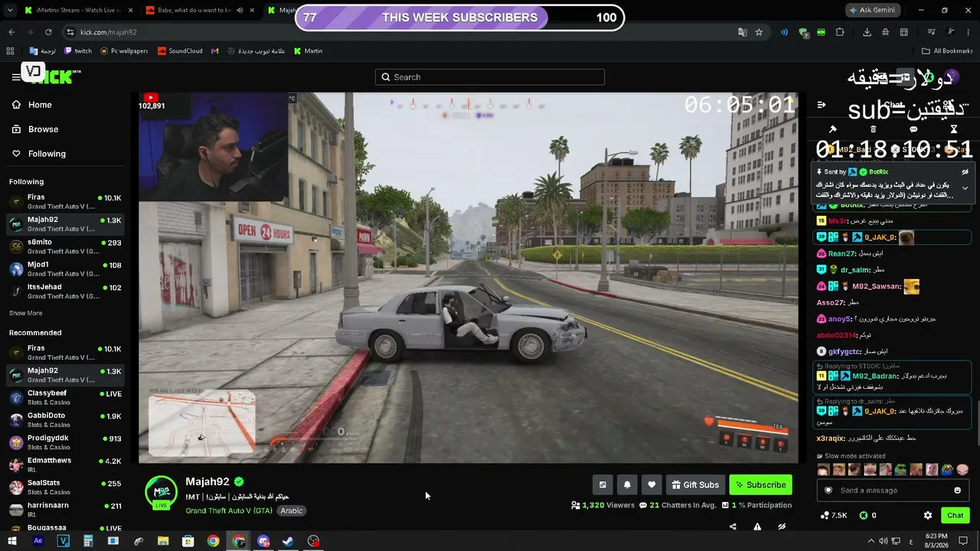
Task: Open Classybeef recommended channel
Action: coord(65,398)
